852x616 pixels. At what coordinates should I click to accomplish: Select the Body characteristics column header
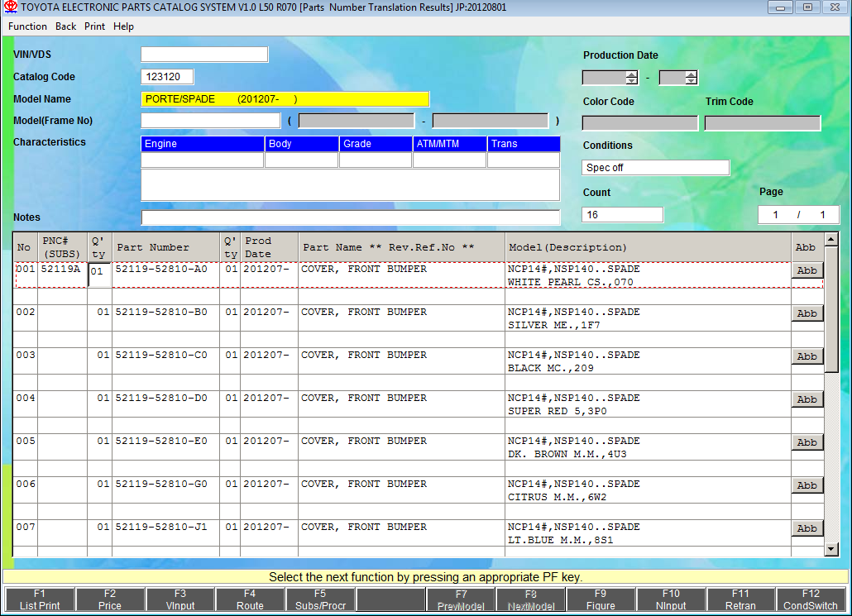coord(302,144)
